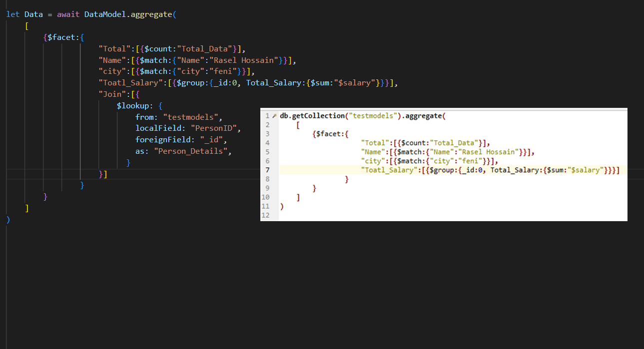The image size is (644, 349).
Task: Click "Toatl_Salary" on highlighted shell line 7
Action: point(388,170)
